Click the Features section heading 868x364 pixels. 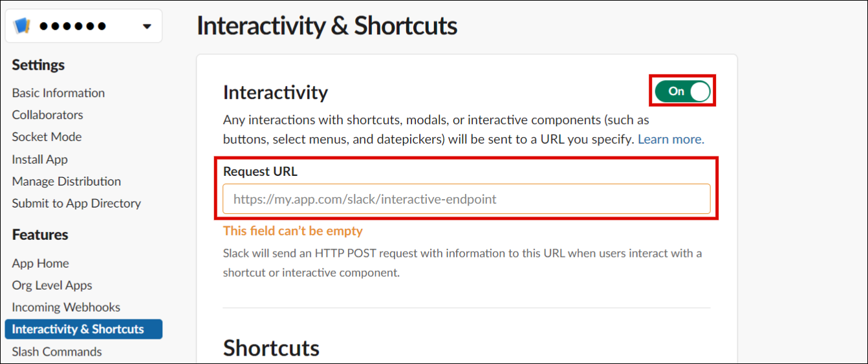40,235
